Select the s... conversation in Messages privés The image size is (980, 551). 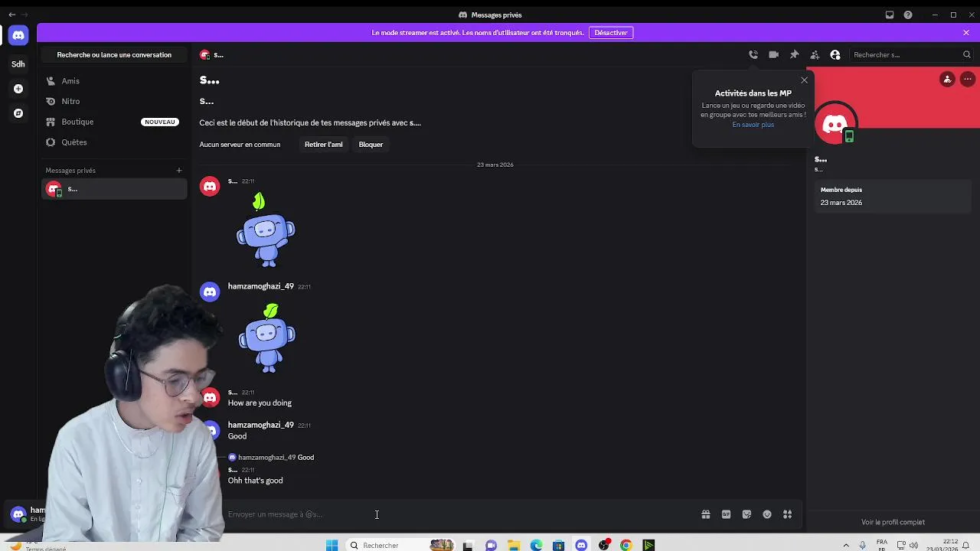pos(114,189)
